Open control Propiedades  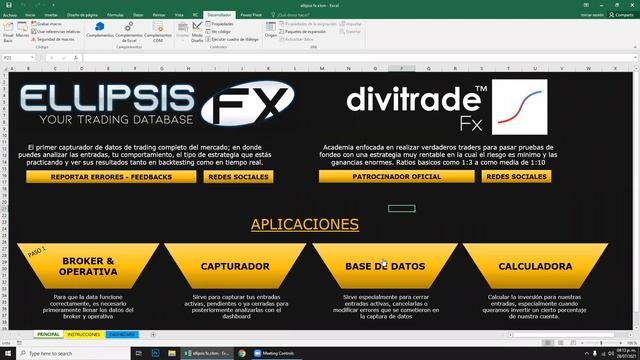point(220,24)
